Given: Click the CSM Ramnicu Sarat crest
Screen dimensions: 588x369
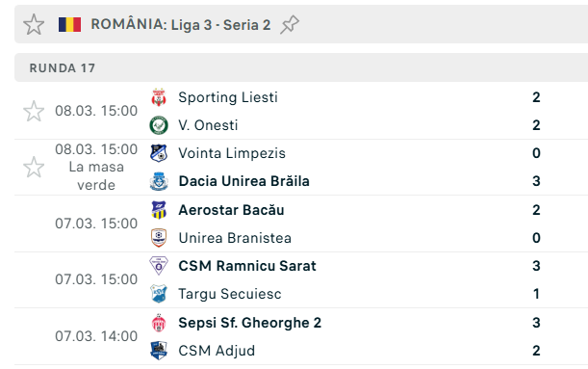Looking at the screenshot, I should click(x=159, y=266).
